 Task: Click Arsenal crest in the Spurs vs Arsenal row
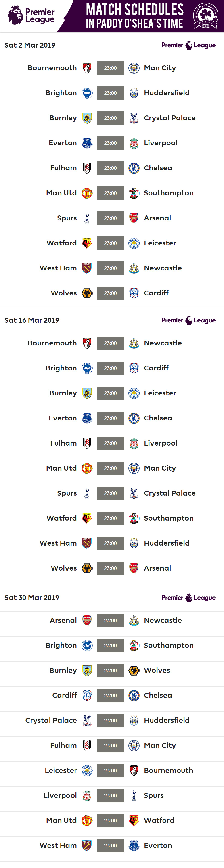(x=134, y=218)
